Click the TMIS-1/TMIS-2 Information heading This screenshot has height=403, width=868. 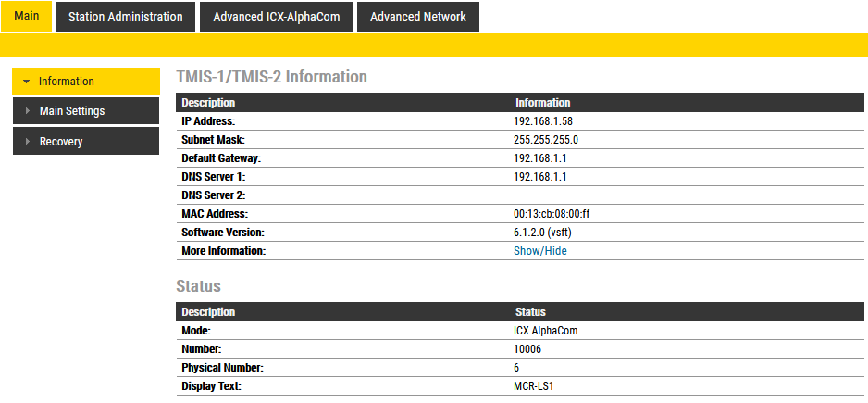(x=271, y=77)
